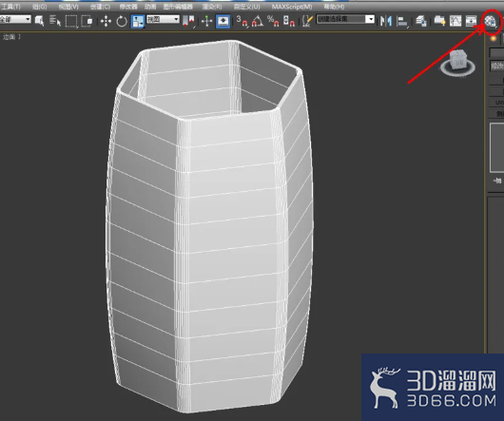Open the 创建(C) menu
The height and width of the screenshot is (421, 504).
pyautogui.click(x=100, y=7)
